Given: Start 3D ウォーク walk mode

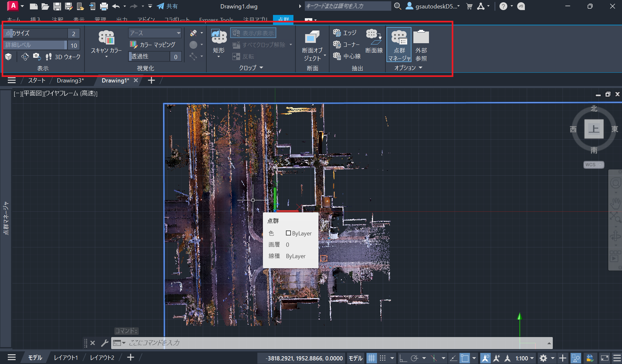Looking at the screenshot, I should (x=63, y=57).
